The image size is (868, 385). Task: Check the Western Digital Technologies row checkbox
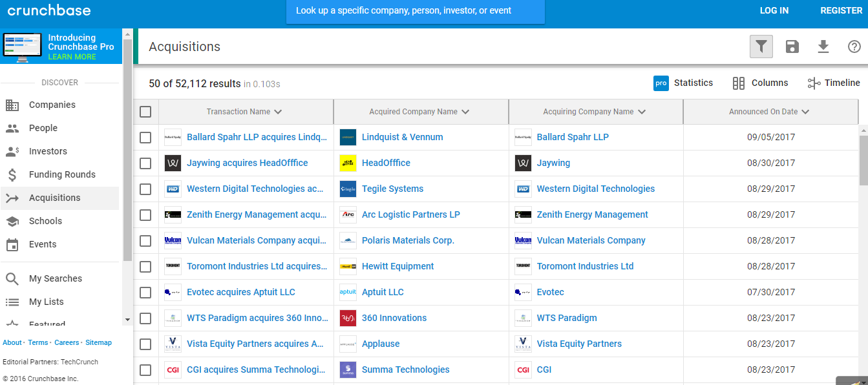(145, 189)
